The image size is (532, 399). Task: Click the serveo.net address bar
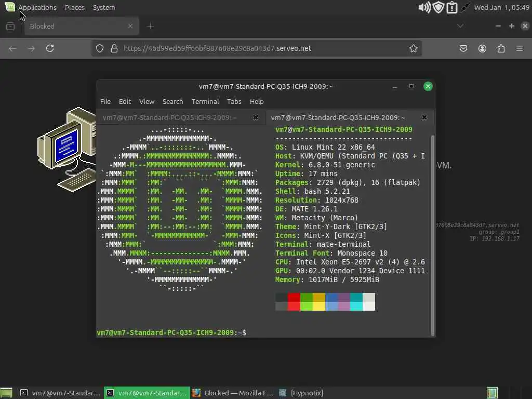256,48
